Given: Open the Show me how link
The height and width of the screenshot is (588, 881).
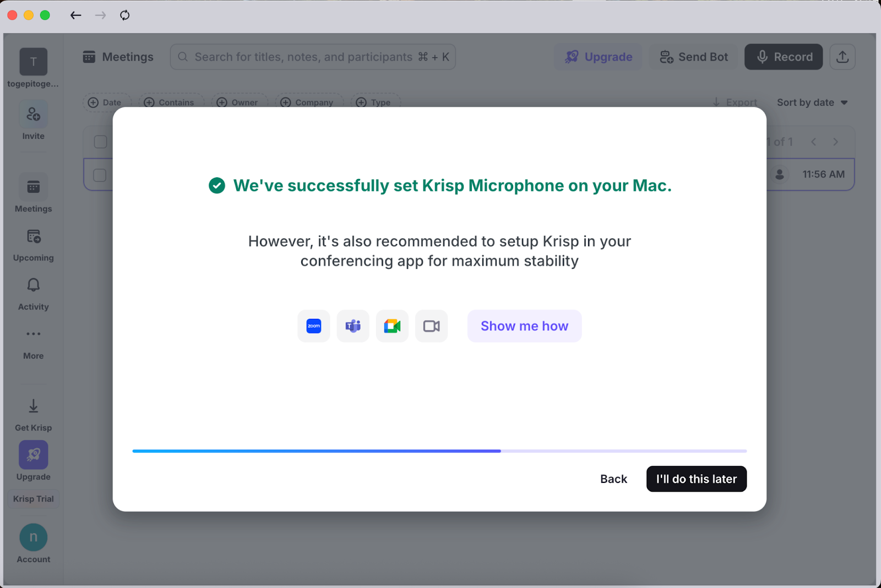Looking at the screenshot, I should [x=524, y=326].
